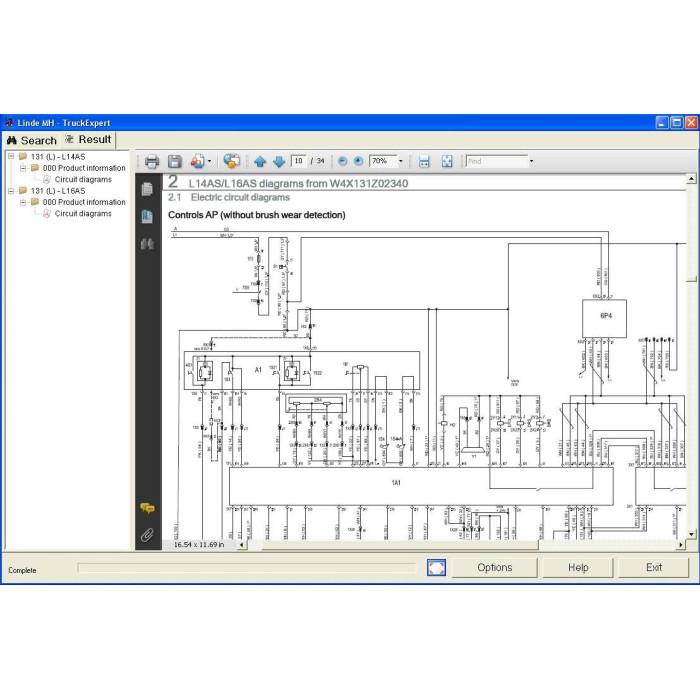Open the Pages panel in PDF sidebar

(147, 189)
